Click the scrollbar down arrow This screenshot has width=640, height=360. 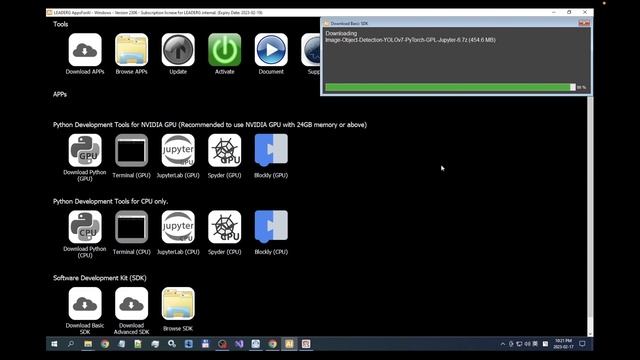(x=590, y=333)
